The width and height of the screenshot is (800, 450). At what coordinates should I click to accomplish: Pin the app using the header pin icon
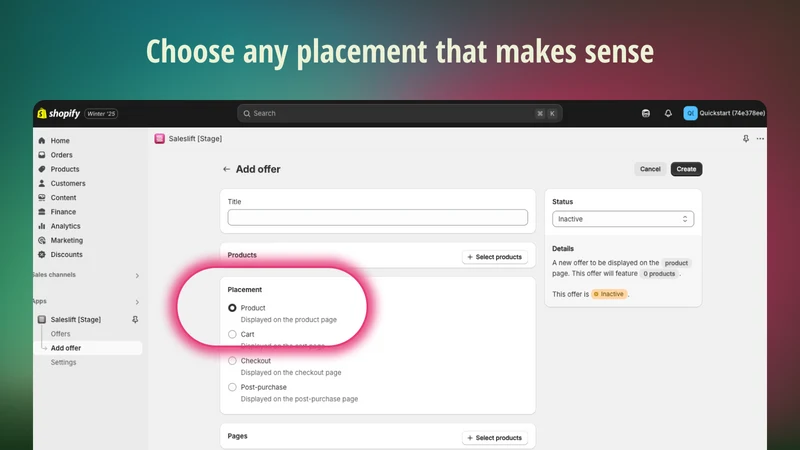tap(746, 139)
